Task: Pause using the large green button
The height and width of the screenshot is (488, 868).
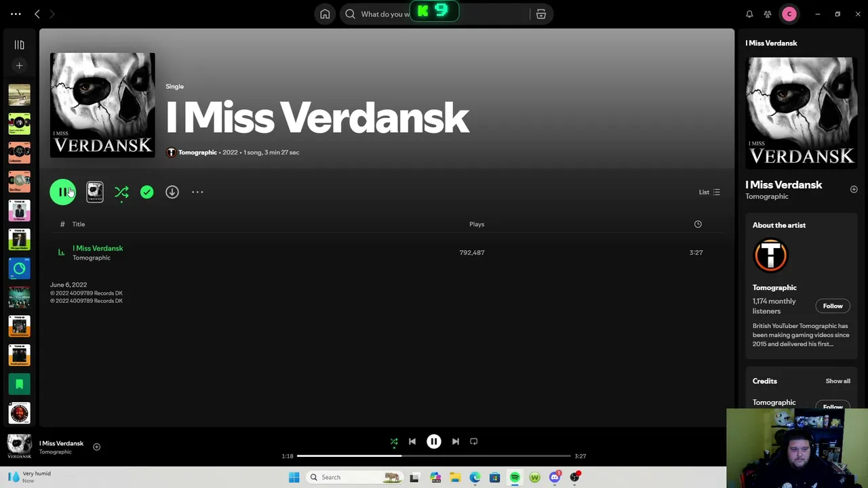Action: click(x=62, y=192)
